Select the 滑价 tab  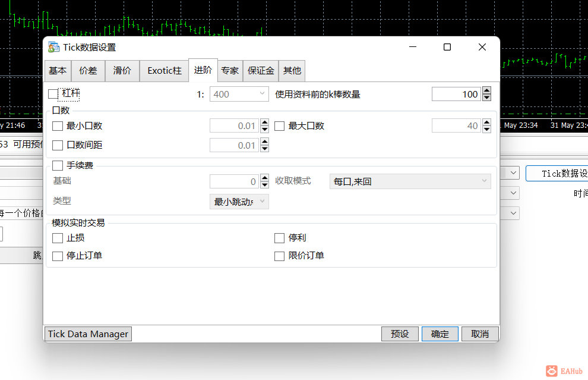(122, 71)
